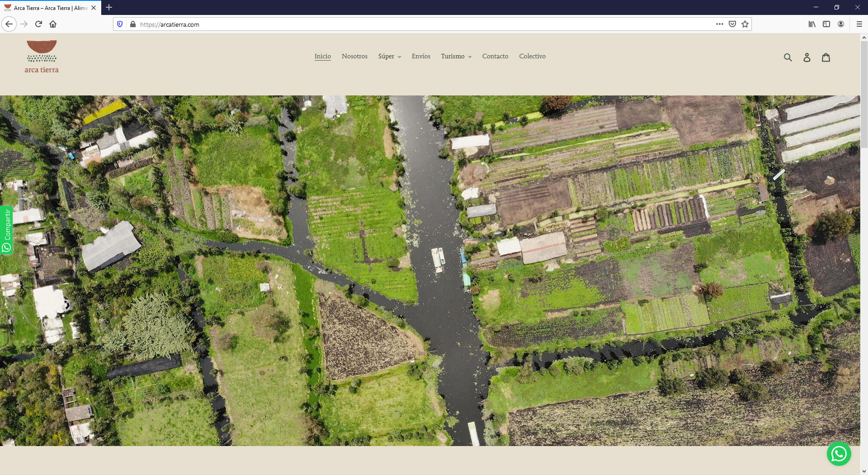The height and width of the screenshot is (475, 868).
Task: Open the Contacto link
Action: pos(495,57)
